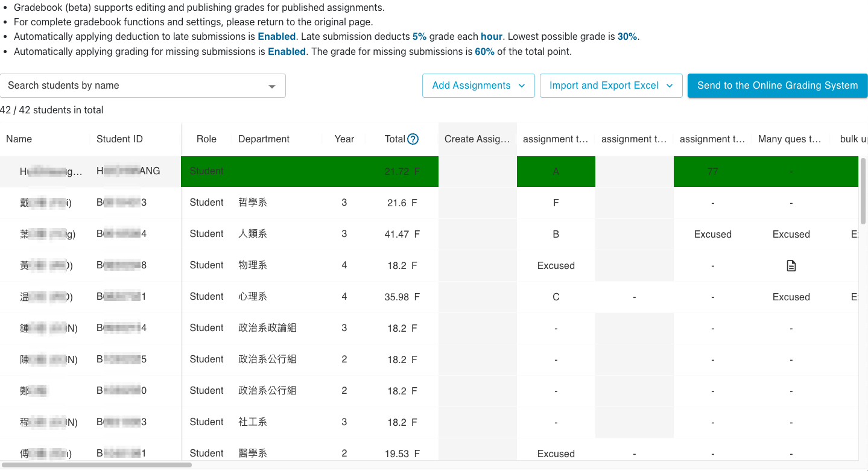Open the Add Assignments dropdown
868x471 pixels.
478,86
